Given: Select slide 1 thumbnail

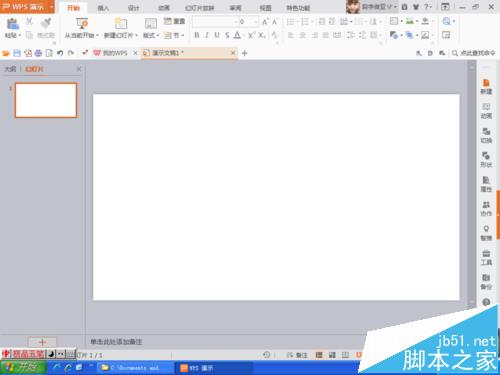Looking at the screenshot, I should [46, 100].
